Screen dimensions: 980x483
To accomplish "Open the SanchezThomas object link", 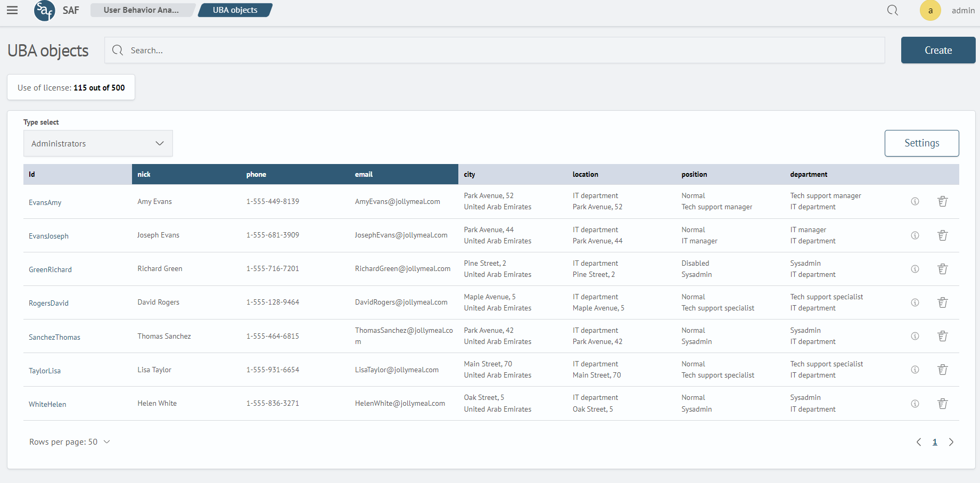I will [x=54, y=337].
